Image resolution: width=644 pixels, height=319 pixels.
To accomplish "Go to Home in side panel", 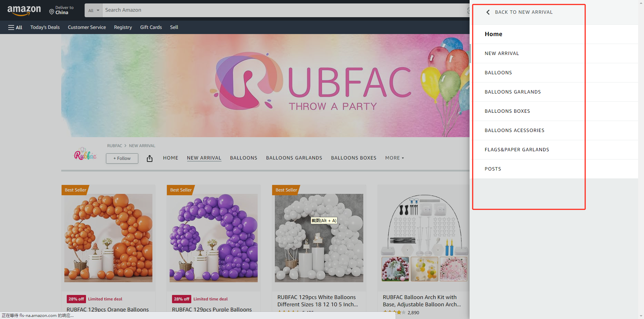I will click(x=493, y=34).
